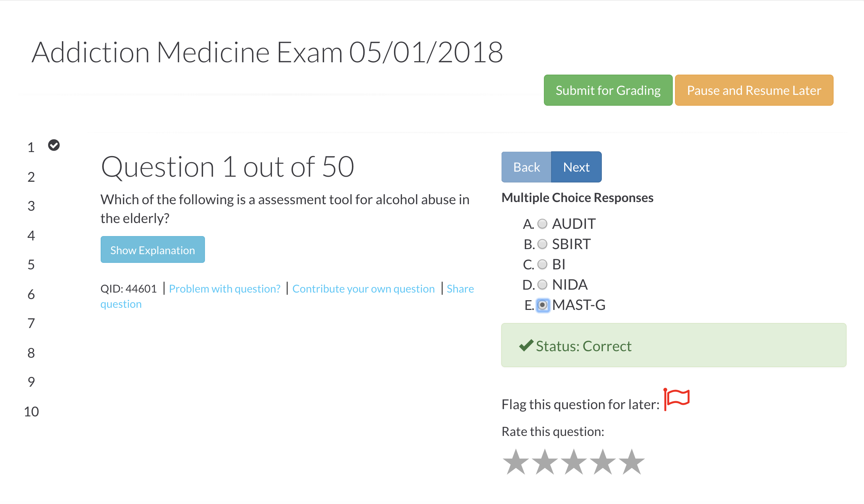864x504 pixels.
Task: Pause and resume the exam later
Action: [x=754, y=90]
